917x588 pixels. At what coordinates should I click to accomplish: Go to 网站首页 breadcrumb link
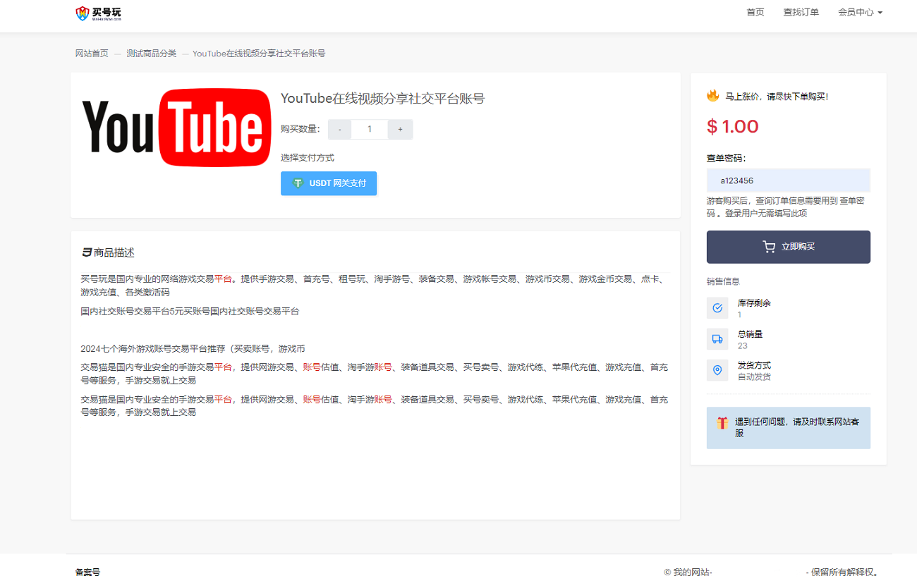92,54
